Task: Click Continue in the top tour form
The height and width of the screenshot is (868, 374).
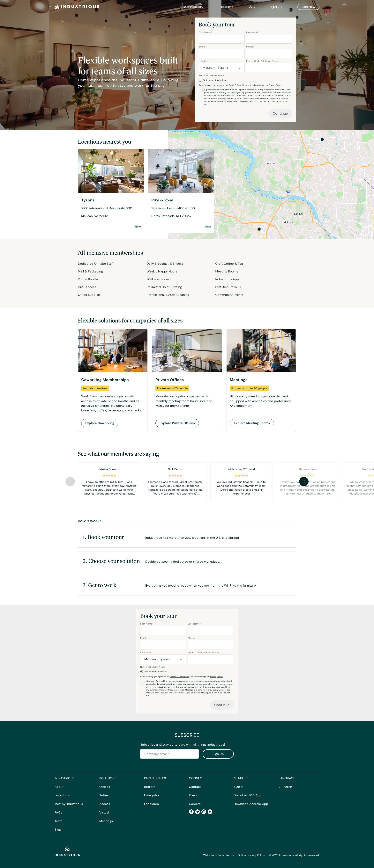Action: click(x=280, y=113)
